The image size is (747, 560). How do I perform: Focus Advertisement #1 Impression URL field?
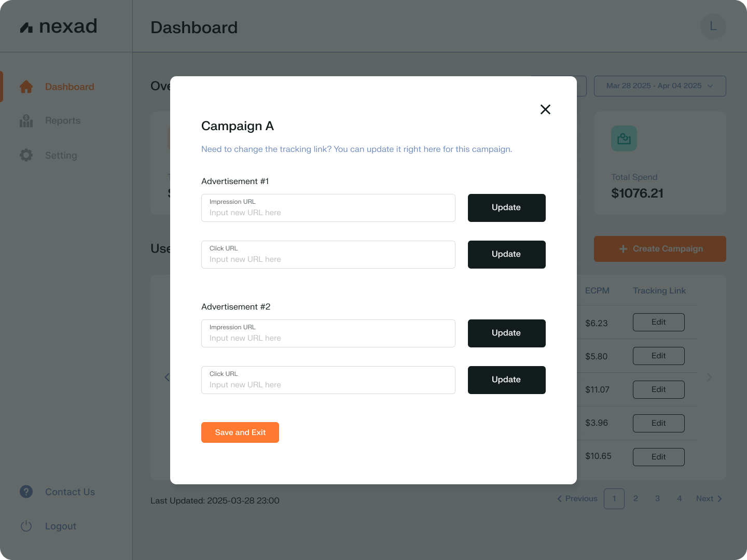328,208
